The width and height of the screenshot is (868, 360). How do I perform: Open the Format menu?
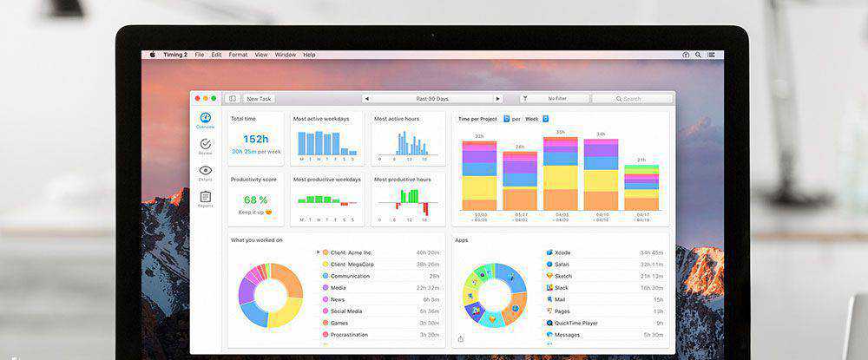pos(238,55)
